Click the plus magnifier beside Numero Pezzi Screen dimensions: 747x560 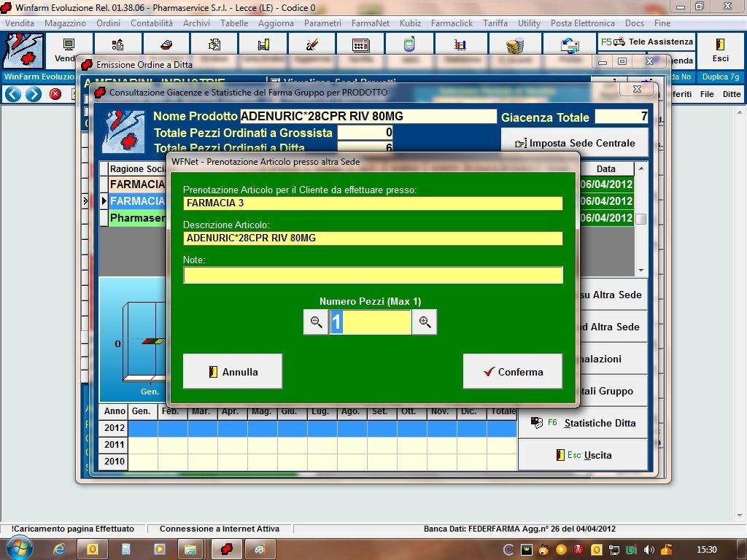425,322
